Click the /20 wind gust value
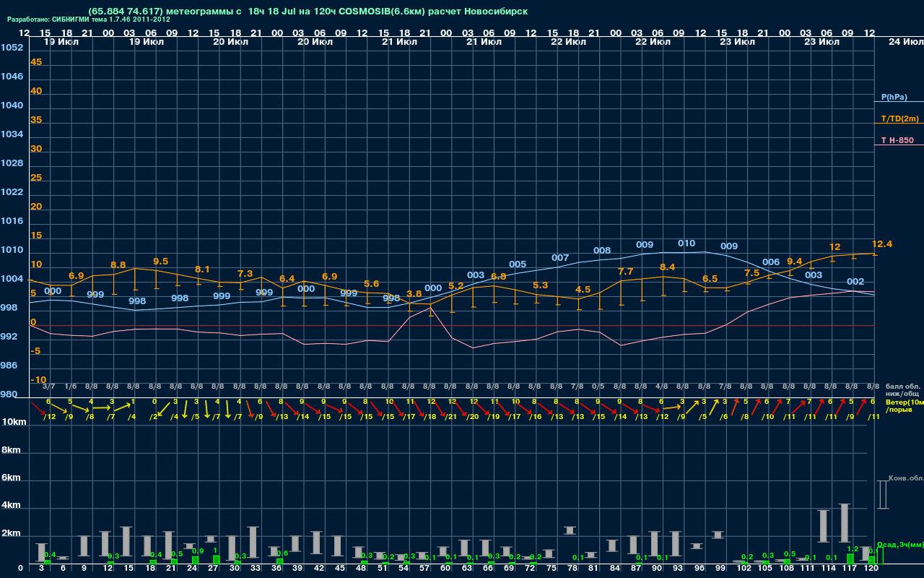This screenshot has width=924, height=578. pyautogui.click(x=471, y=417)
